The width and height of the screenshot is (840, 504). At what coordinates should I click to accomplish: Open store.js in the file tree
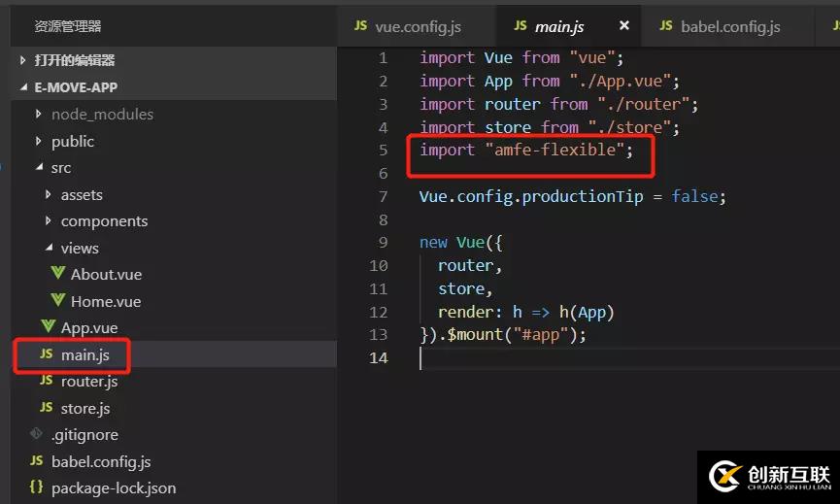point(85,408)
